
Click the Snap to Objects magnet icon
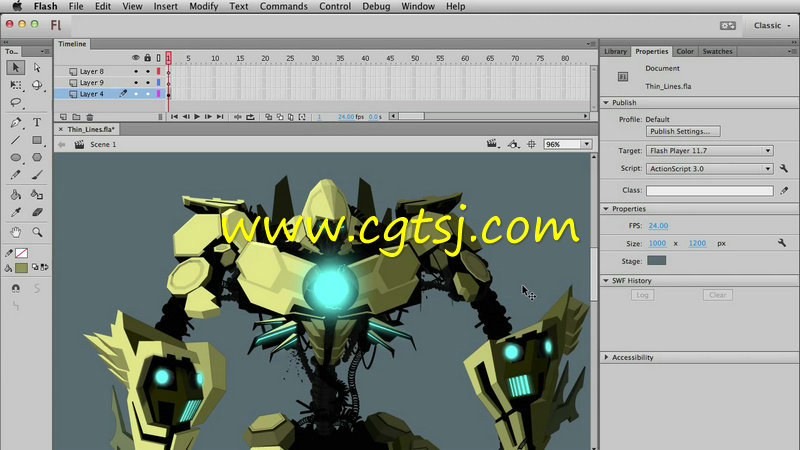16,288
